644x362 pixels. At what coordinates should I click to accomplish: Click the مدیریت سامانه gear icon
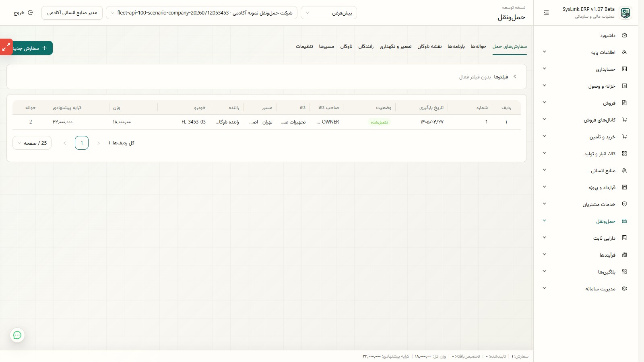pos(624,289)
